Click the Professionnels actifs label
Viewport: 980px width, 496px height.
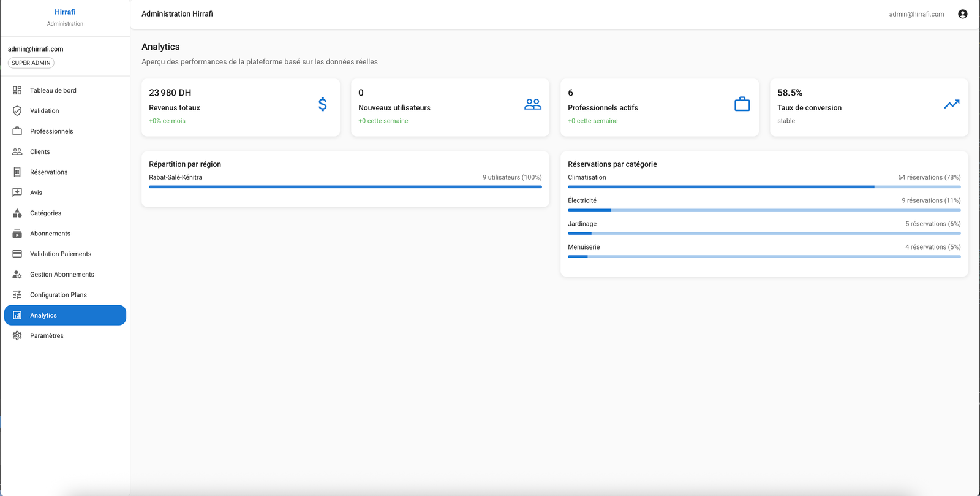pyautogui.click(x=603, y=108)
